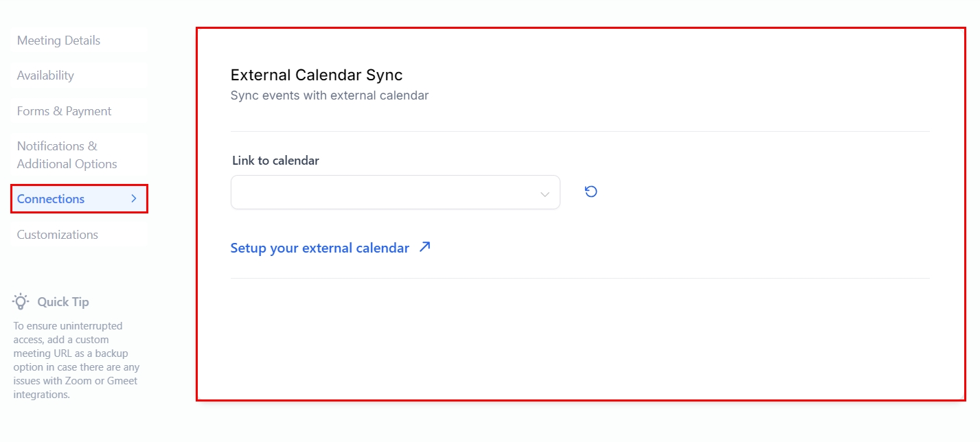Image resolution: width=980 pixels, height=442 pixels.
Task: Click the External Calendar Sync heading
Action: coord(317,75)
